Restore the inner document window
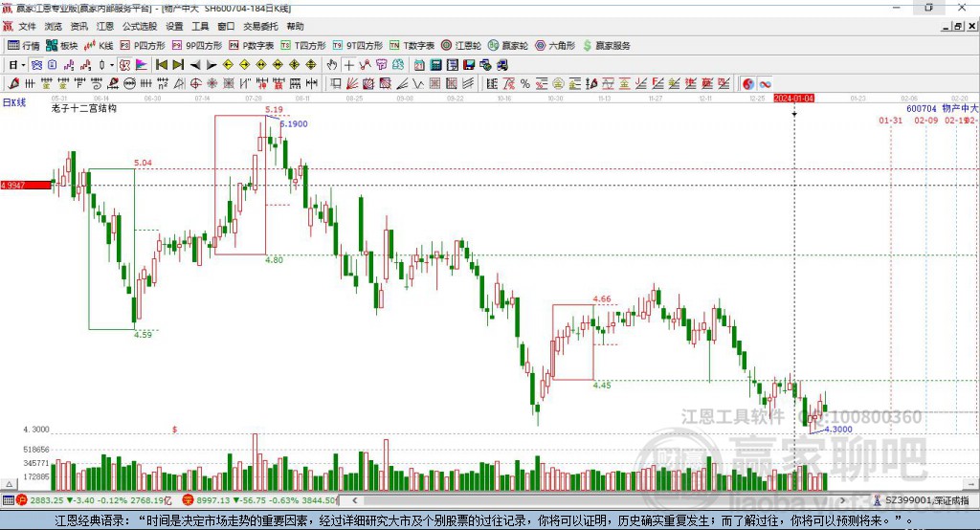Screen dimensions: 980x530 (x=958, y=26)
